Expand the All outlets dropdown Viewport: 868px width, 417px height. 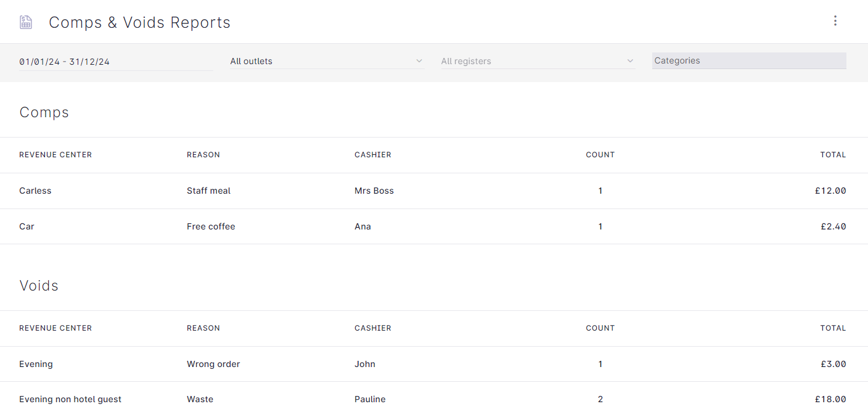[x=326, y=61]
